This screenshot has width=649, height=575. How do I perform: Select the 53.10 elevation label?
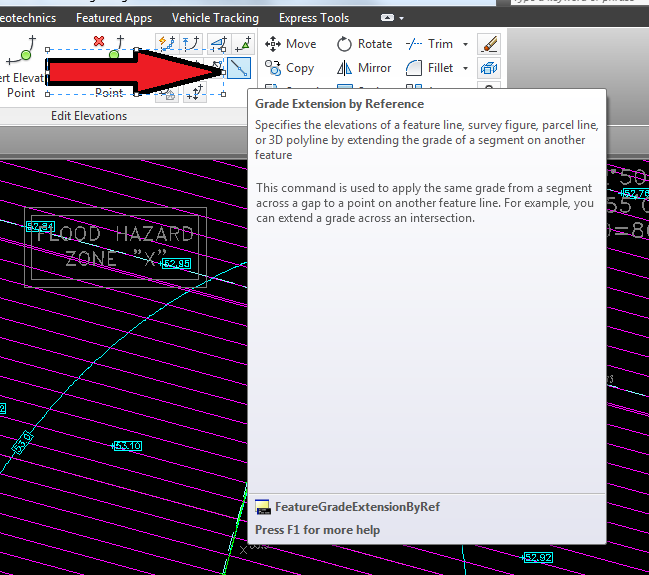click(x=128, y=445)
